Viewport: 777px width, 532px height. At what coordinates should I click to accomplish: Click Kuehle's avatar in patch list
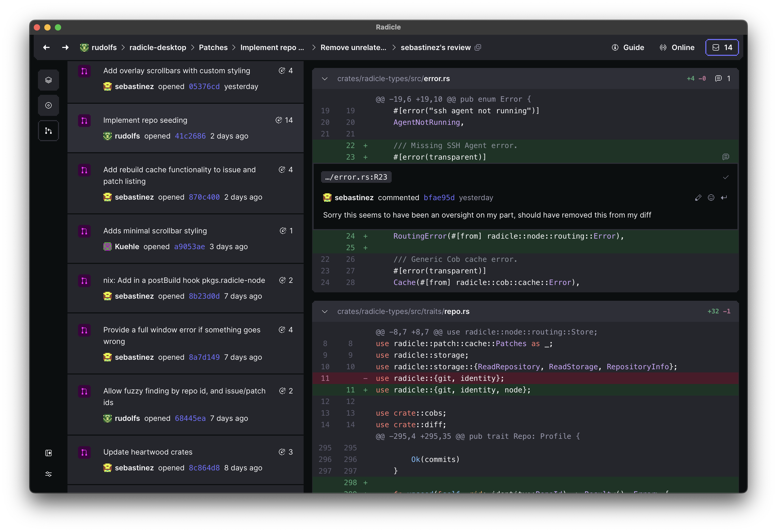point(107,247)
